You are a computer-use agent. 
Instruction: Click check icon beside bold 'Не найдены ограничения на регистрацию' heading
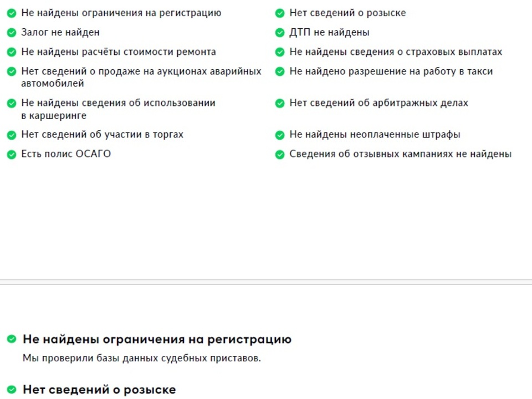point(12,339)
